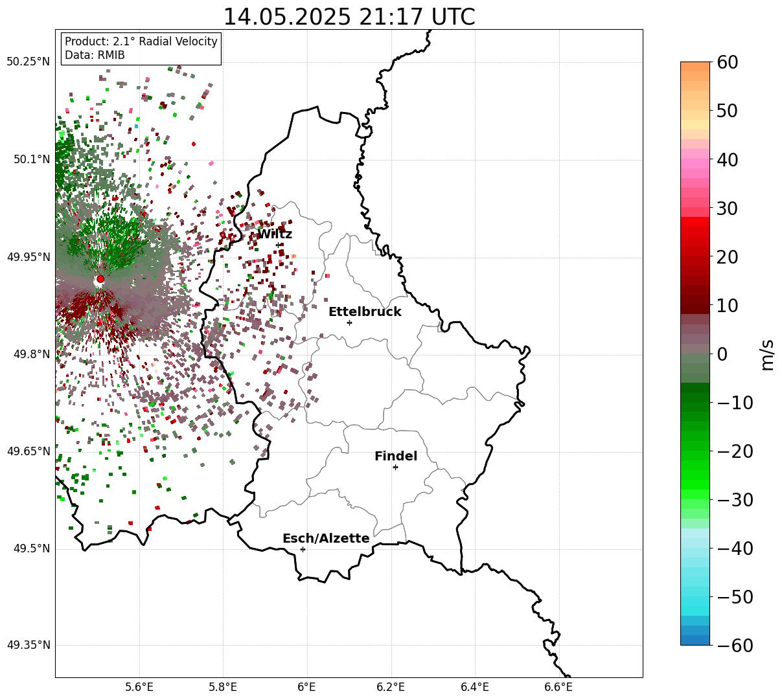Pick the orange swatch atop the colorbar

pos(695,67)
